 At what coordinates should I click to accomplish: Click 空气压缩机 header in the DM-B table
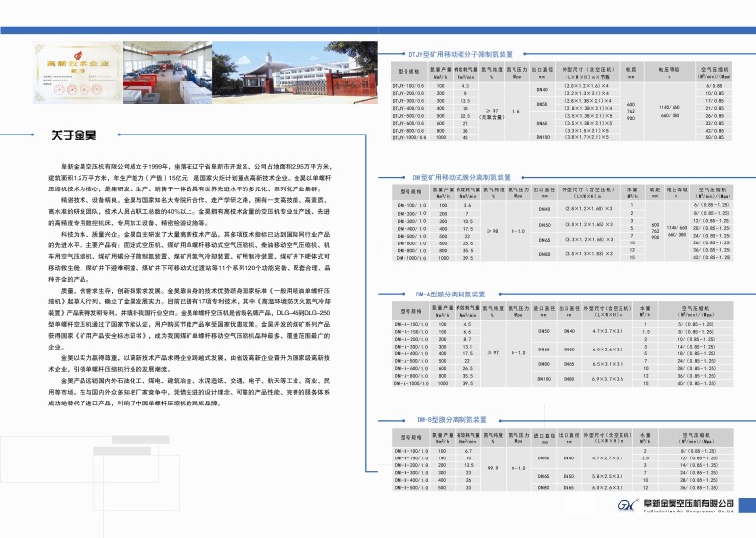tap(697, 438)
